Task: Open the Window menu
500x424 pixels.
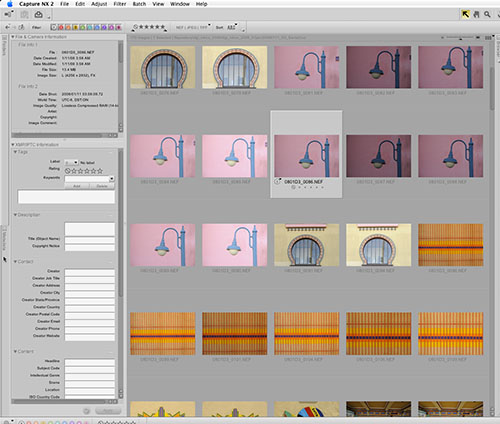Action: [180, 4]
